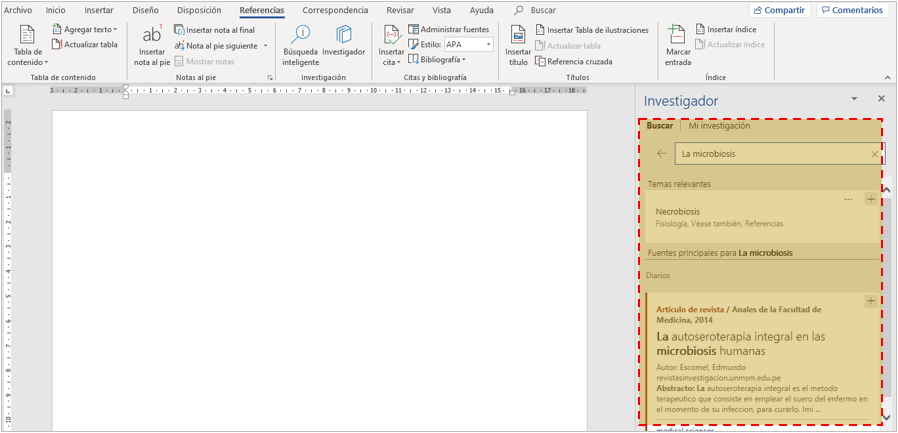The image size is (898, 433).
Task: Close the Investigador pane
Action: [x=881, y=99]
